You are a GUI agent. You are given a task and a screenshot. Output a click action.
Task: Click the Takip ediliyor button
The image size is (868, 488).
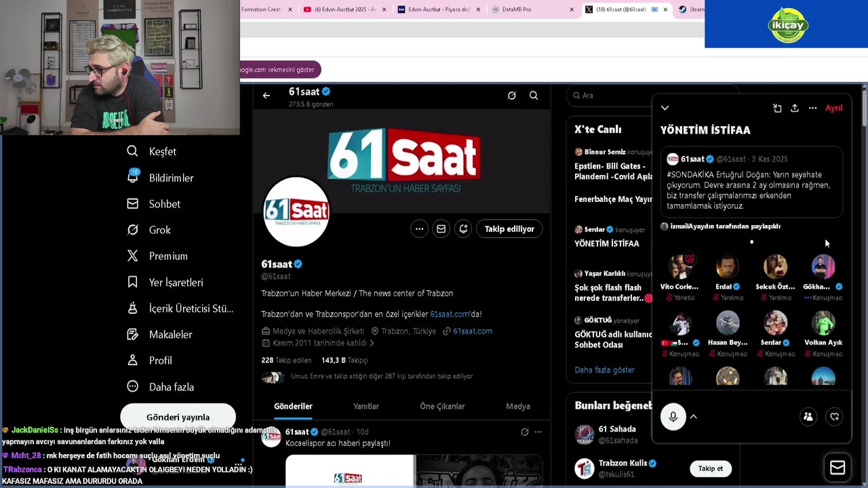coord(509,229)
